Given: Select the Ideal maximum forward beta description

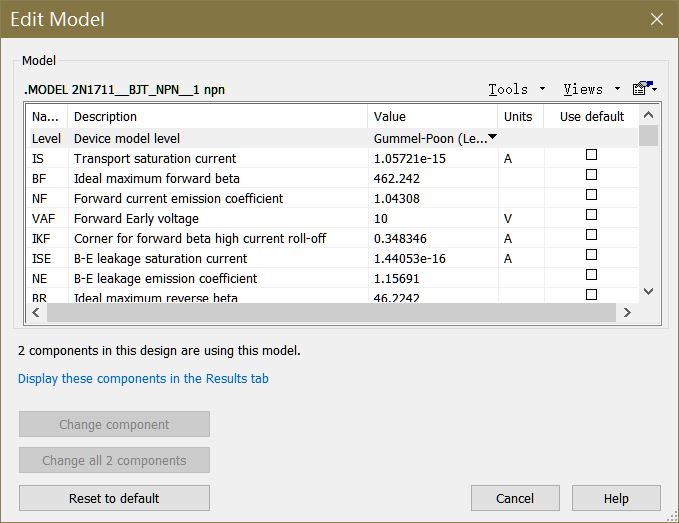Looking at the screenshot, I should click(x=157, y=178).
